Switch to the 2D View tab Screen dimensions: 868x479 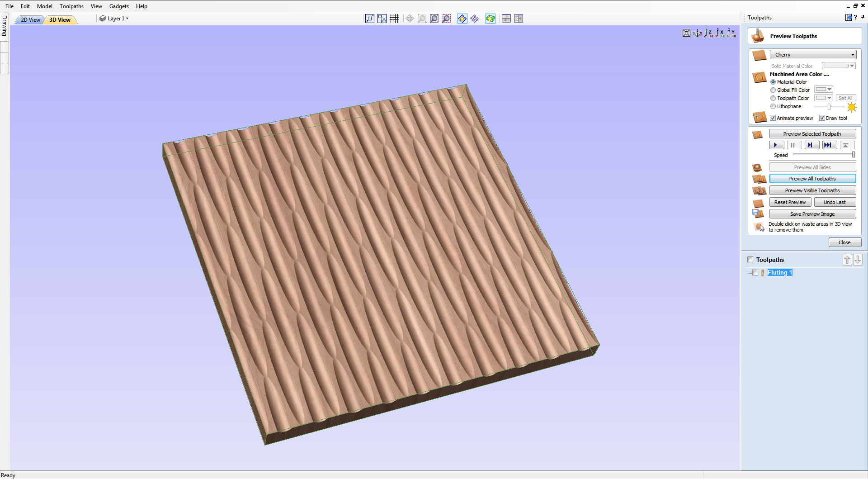click(x=30, y=20)
